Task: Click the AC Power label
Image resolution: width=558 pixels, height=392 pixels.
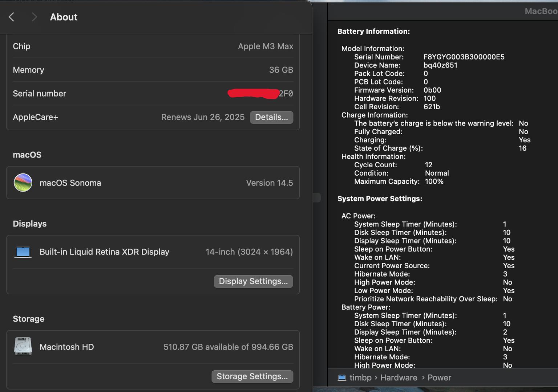Action: tap(358, 216)
